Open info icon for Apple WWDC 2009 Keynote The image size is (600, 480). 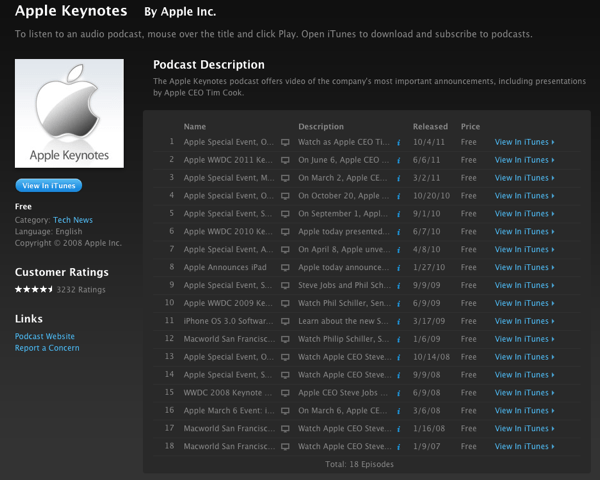(x=399, y=303)
